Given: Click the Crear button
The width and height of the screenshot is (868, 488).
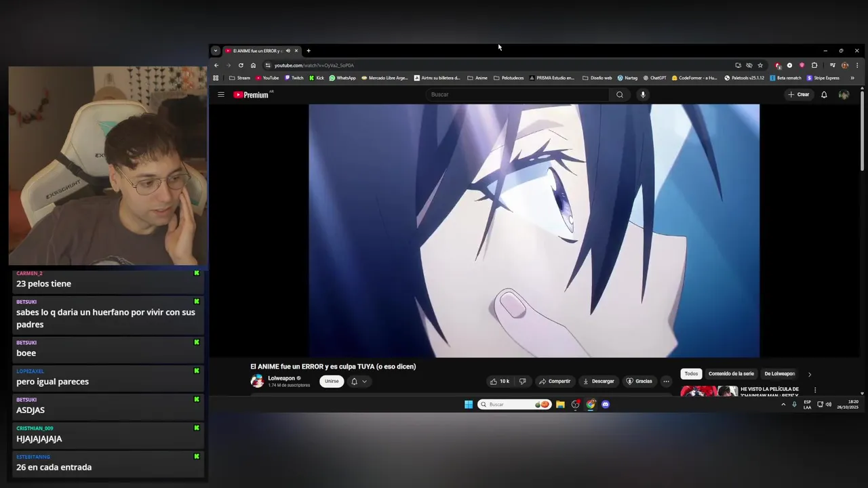Looking at the screenshot, I should [x=799, y=95].
